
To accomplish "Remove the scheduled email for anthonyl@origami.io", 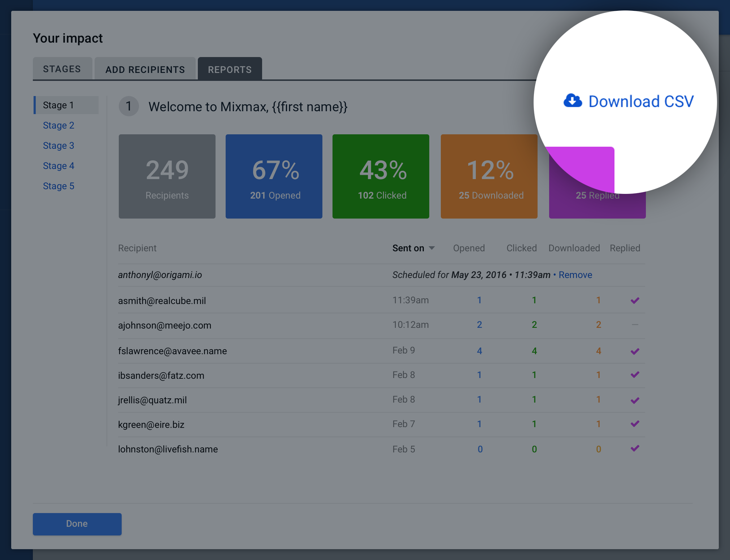I will click(x=575, y=275).
